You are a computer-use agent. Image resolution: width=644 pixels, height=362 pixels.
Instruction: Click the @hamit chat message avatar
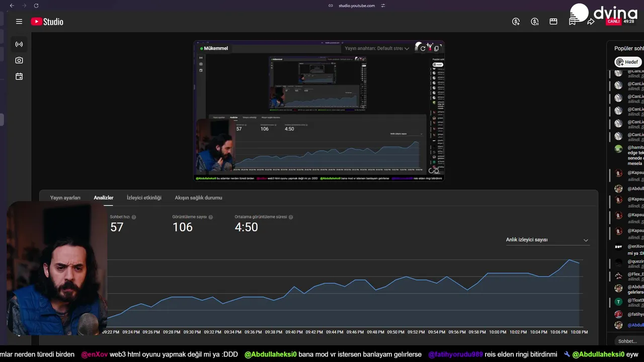tap(618, 149)
